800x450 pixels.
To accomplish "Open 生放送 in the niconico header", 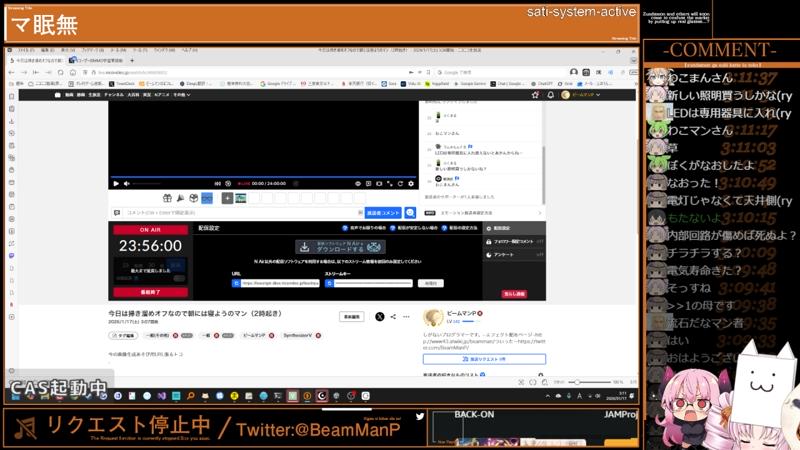I will (x=94, y=95).
